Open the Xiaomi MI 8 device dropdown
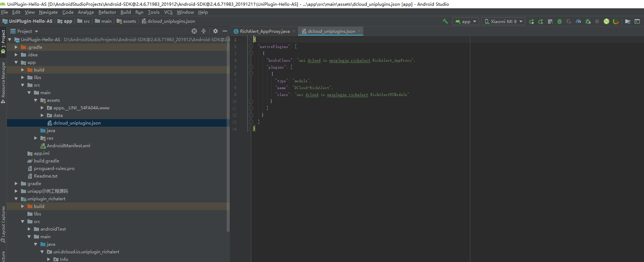This screenshot has height=262, width=644. tap(503, 22)
